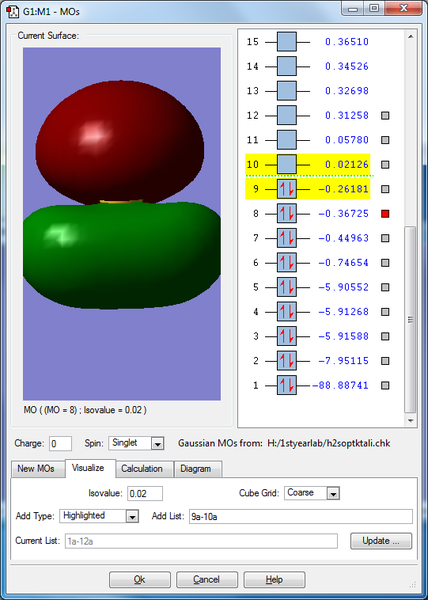Image resolution: width=428 pixels, height=600 pixels.
Task: Toggle surface marker for MO 4
Action: (385, 311)
